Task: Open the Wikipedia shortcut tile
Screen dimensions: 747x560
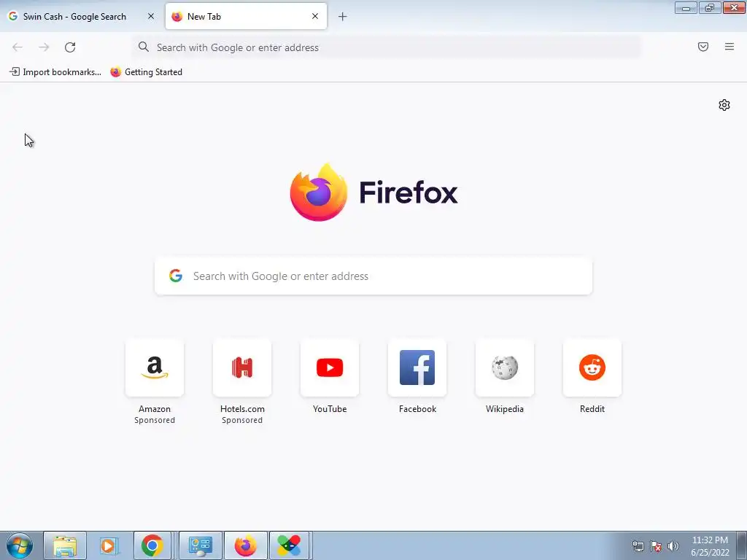Action: click(505, 367)
